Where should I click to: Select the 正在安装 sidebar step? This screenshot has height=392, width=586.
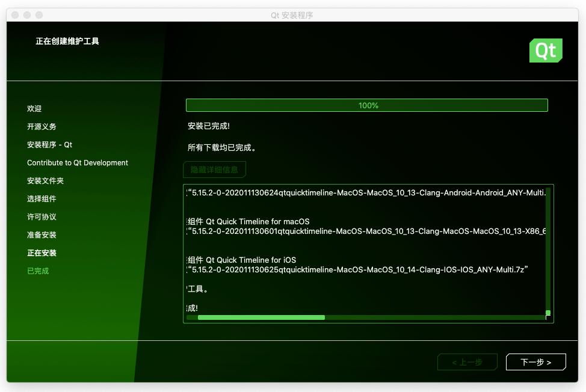click(42, 253)
